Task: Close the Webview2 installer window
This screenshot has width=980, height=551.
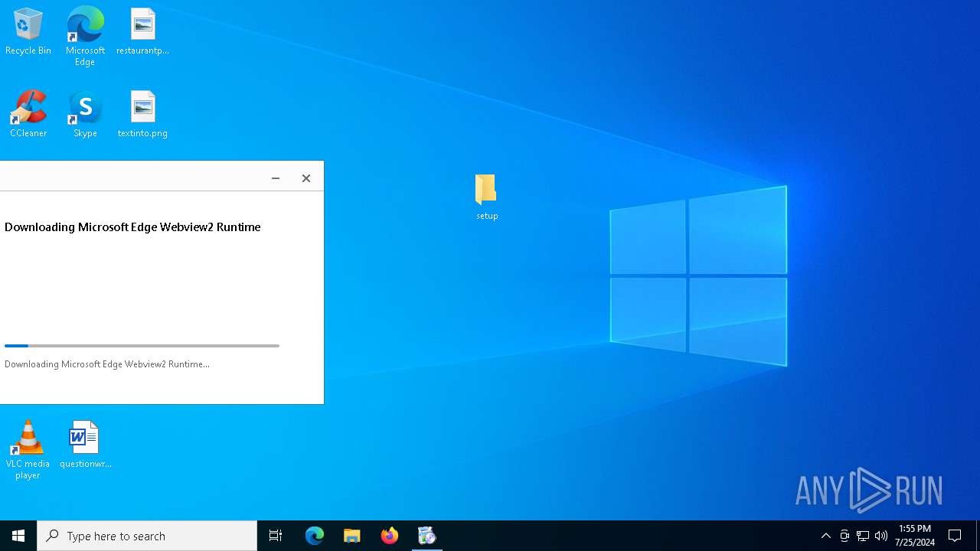Action: (x=306, y=178)
